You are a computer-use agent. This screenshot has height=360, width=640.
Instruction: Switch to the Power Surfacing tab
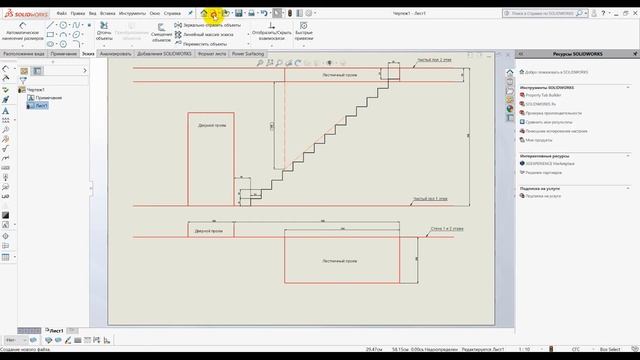[248, 54]
